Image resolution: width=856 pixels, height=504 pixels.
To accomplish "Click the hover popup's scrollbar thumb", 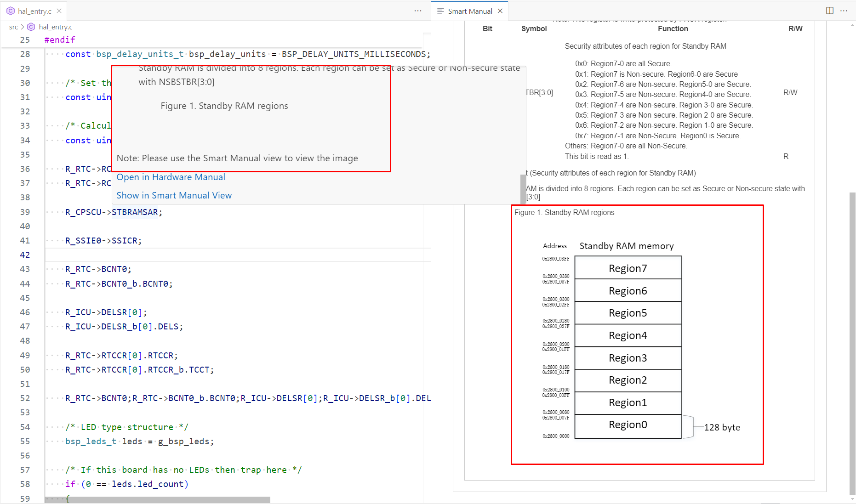I will tap(523, 188).
